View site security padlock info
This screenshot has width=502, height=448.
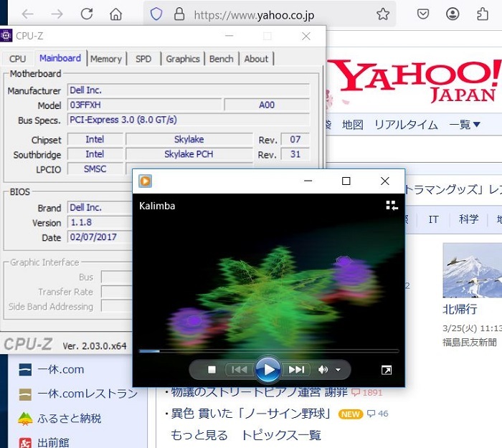(179, 14)
